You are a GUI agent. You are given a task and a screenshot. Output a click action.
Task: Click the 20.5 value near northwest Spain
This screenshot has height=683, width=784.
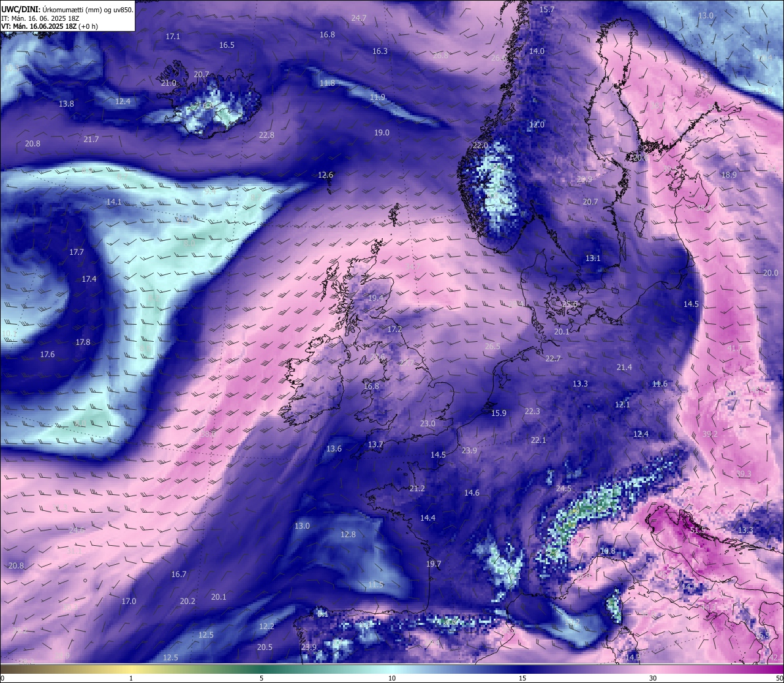(x=265, y=647)
